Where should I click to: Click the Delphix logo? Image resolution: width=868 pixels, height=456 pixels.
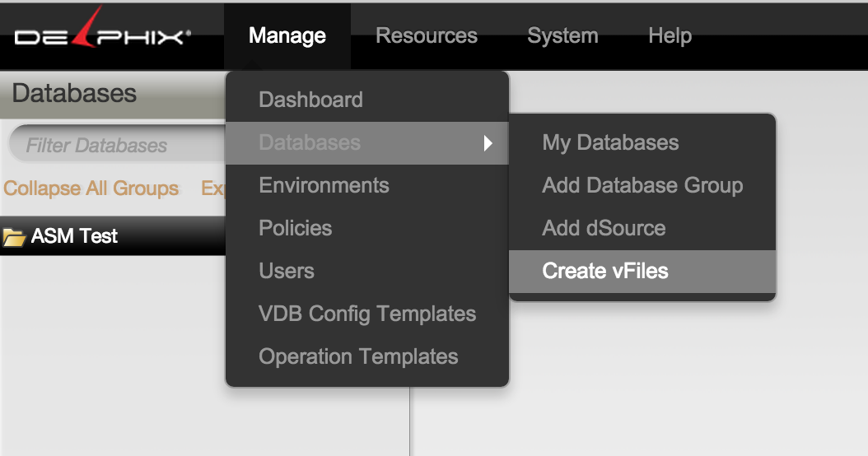click(102, 35)
